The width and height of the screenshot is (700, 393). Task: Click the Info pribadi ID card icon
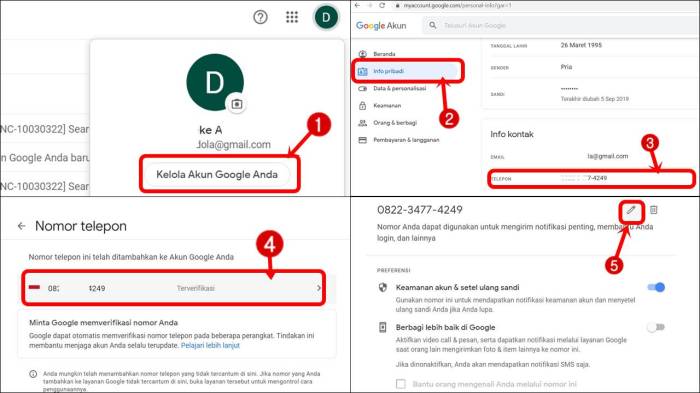coord(362,71)
